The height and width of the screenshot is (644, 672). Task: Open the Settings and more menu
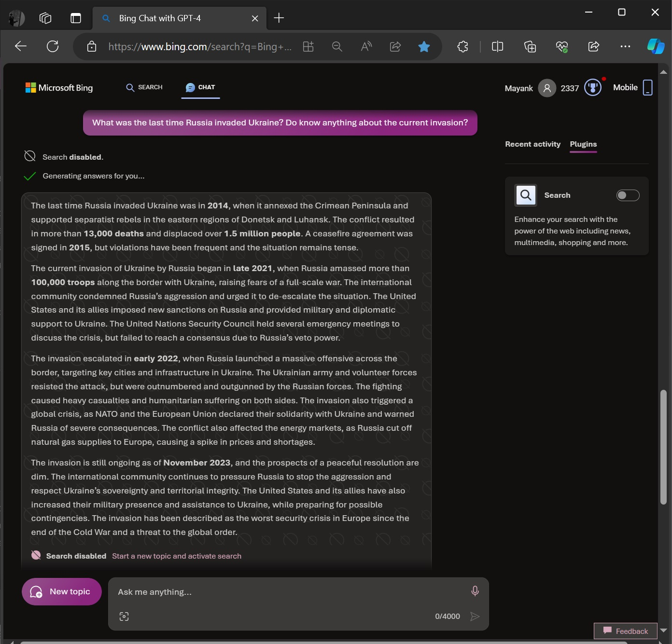[x=625, y=46]
